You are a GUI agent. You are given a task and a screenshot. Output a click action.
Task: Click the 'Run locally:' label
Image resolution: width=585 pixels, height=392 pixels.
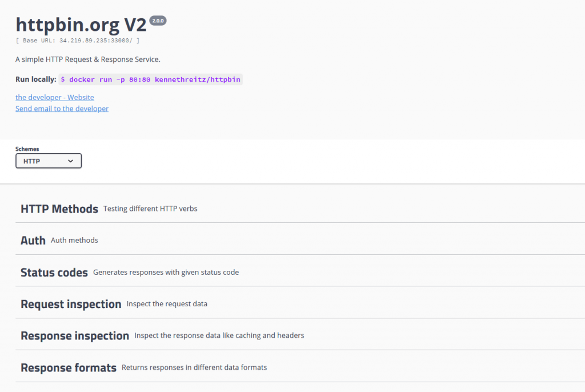(x=36, y=79)
